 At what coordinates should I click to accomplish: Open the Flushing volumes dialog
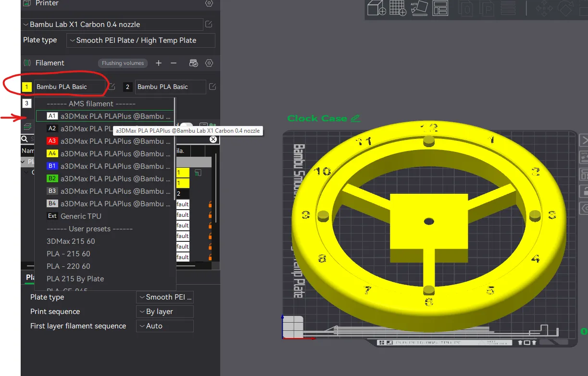coord(123,63)
